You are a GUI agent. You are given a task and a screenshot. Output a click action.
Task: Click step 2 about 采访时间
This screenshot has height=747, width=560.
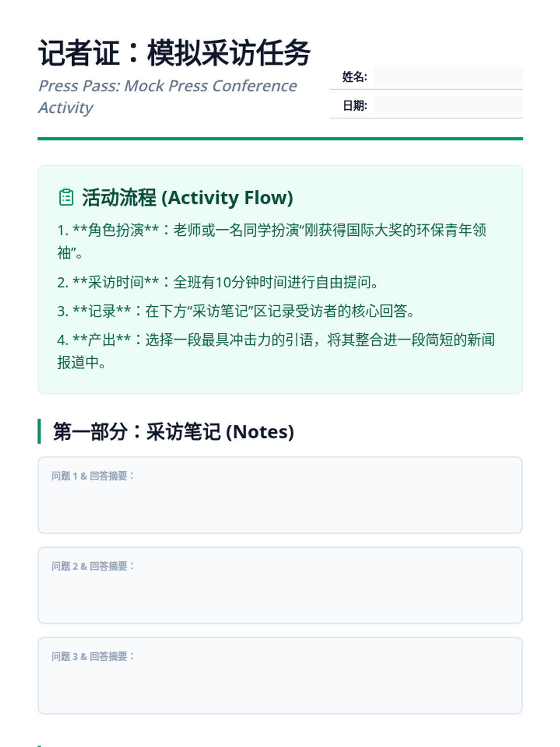click(217, 282)
